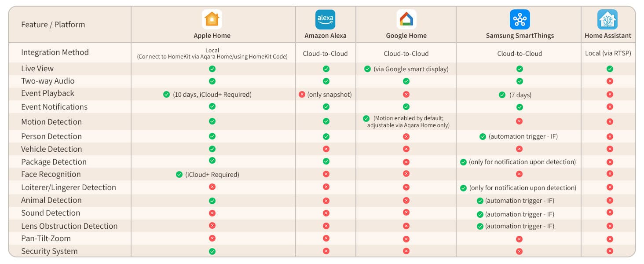
Task: Click green check for Apple Home Security System
Action: (212, 252)
